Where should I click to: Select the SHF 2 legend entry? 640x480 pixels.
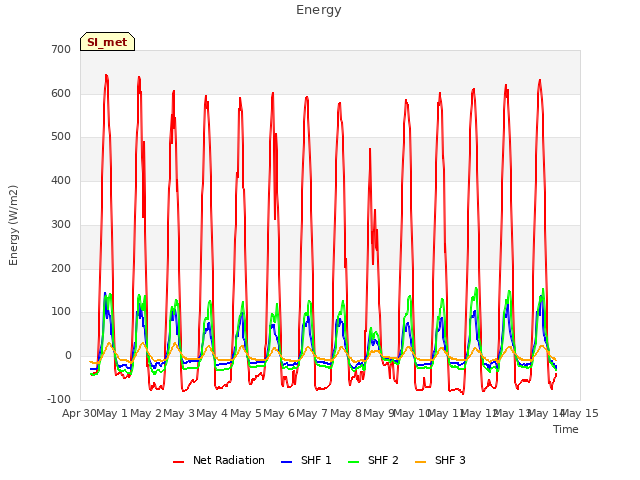[373, 460]
